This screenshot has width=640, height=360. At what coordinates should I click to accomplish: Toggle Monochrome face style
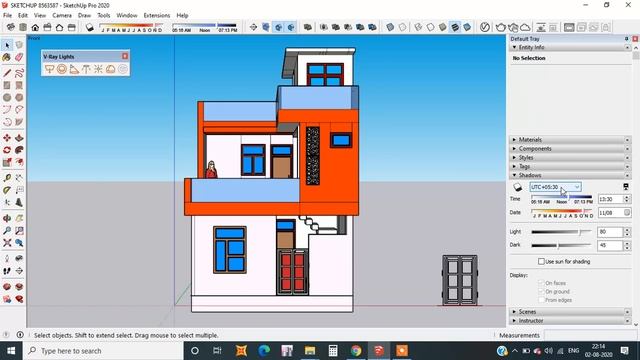[x=467, y=27]
